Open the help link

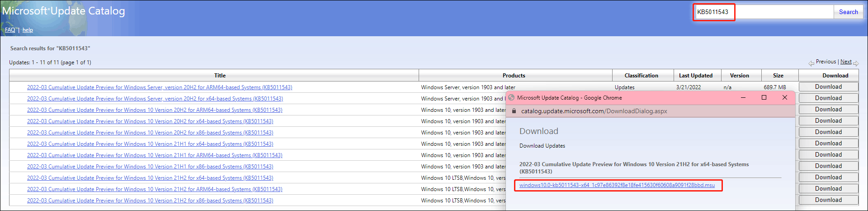28,30
